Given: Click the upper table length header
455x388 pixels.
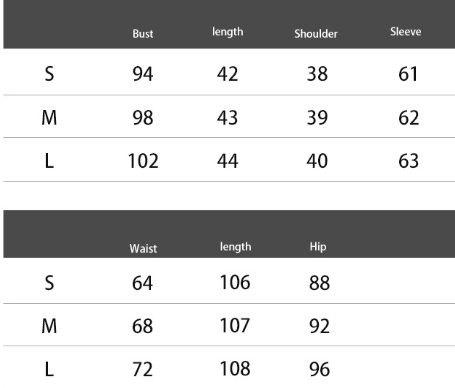Looking at the screenshot, I should pos(228,32).
